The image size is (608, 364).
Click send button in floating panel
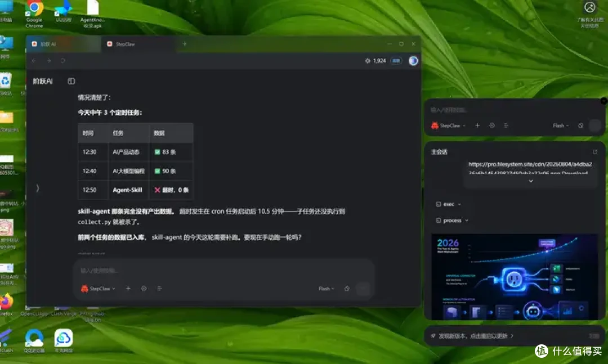click(595, 125)
